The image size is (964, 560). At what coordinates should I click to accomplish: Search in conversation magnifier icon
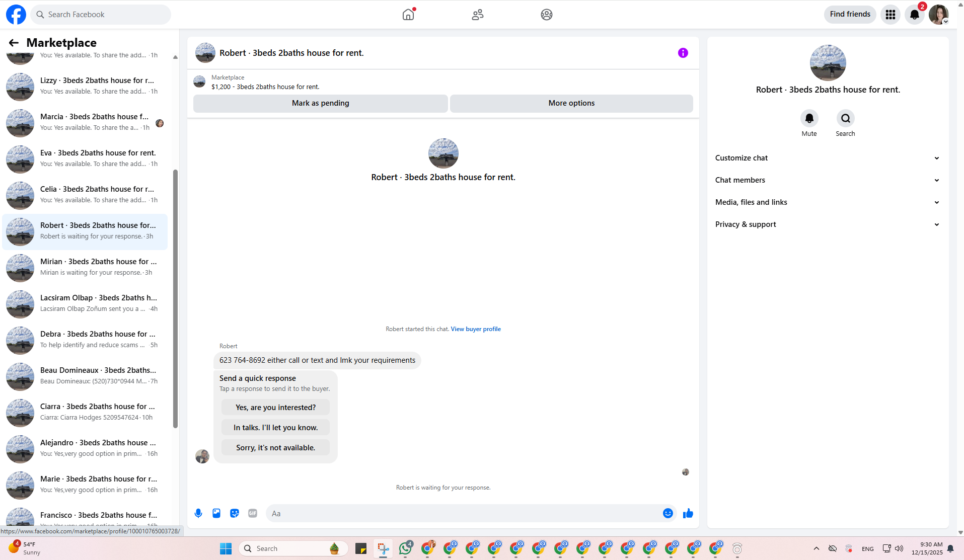tap(846, 118)
